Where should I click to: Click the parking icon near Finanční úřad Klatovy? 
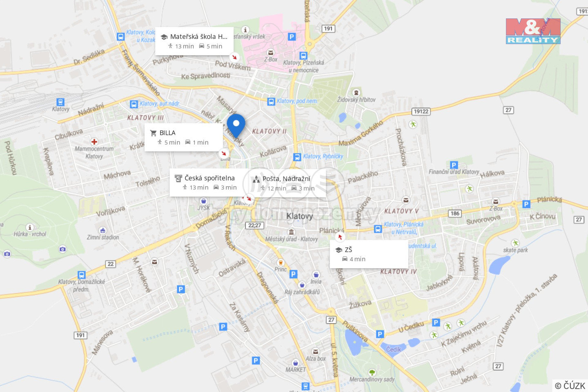454,165
